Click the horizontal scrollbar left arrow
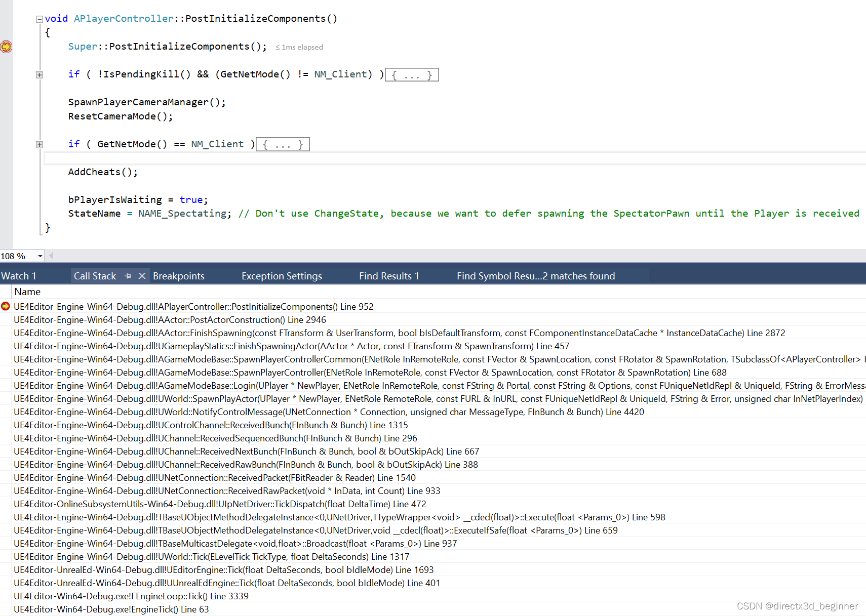Screen dimensions: 866x616 click(x=51, y=256)
